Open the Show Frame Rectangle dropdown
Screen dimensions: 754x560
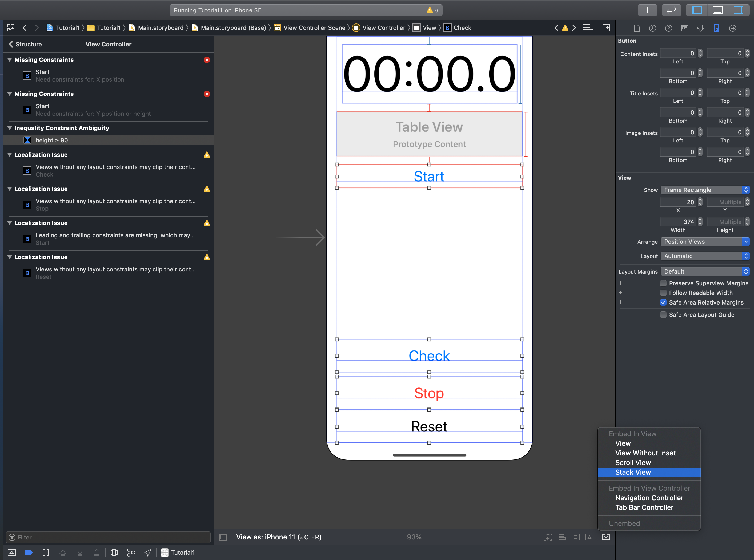coord(704,190)
